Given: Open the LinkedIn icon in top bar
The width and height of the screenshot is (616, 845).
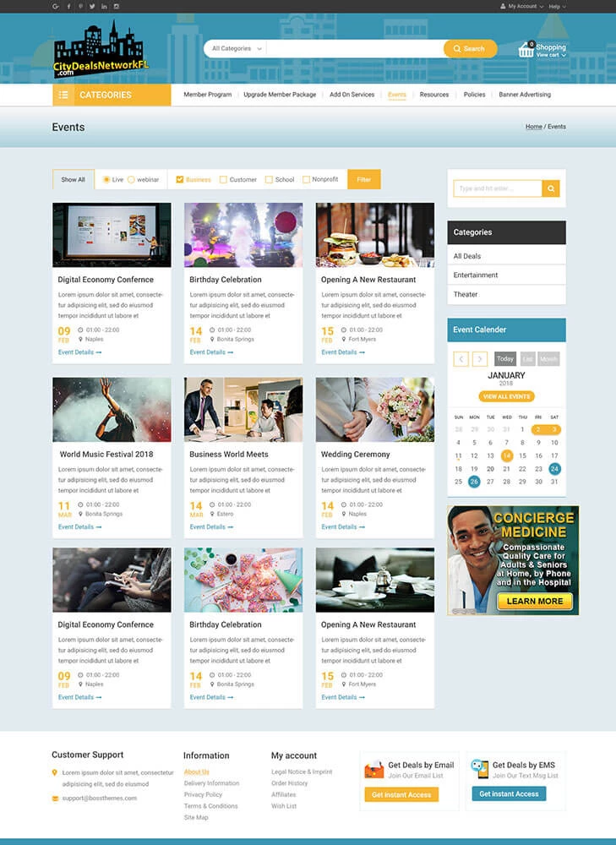Looking at the screenshot, I should [x=104, y=7].
